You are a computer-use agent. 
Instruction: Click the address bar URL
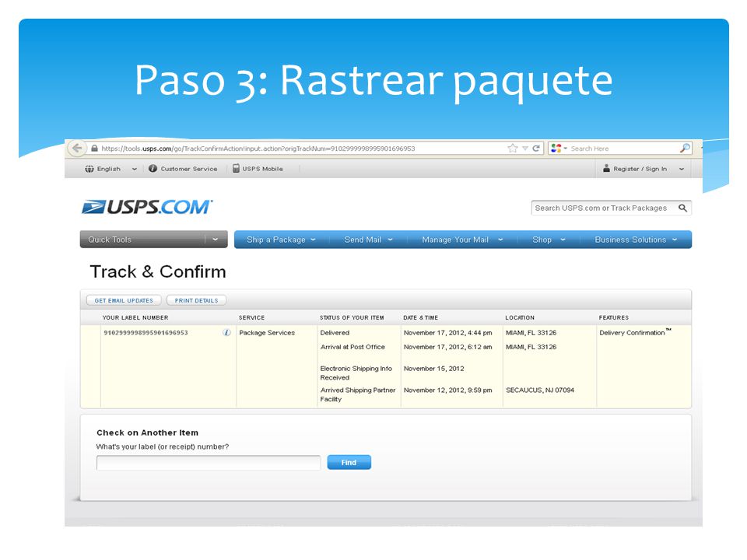point(258,149)
